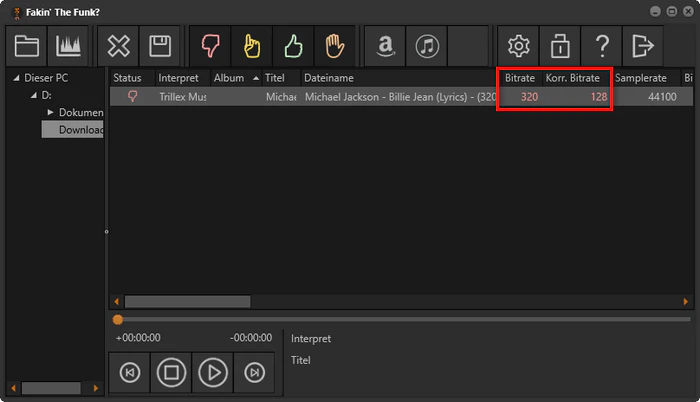Click the green thumbs-up filter icon
Viewport: 700px width, 402px height.
pyautogui.click(x=293, y=46)
